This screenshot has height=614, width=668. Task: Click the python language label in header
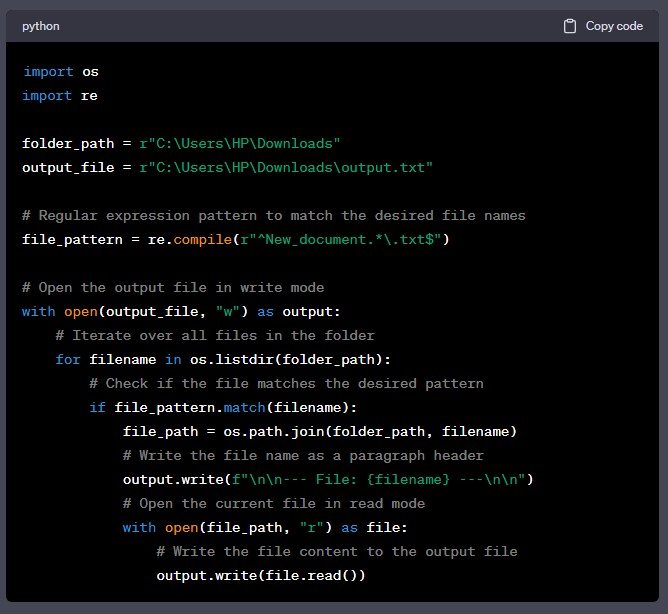41,26
